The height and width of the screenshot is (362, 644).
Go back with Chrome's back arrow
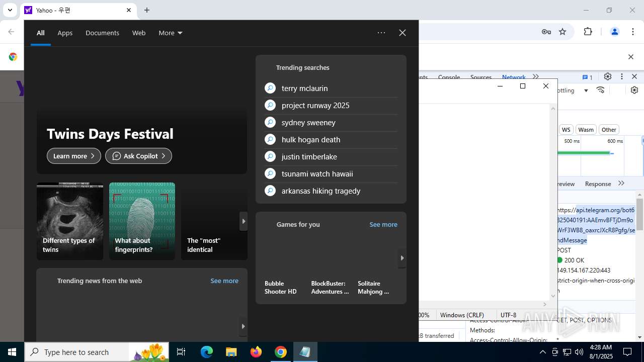(x=11, y=32)
